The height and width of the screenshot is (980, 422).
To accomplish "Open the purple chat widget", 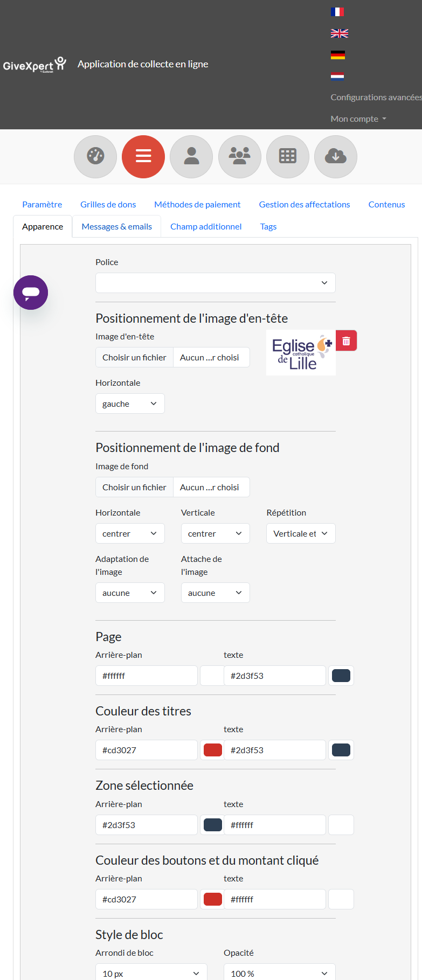I will pyautogui.click(x=31, y=293).
